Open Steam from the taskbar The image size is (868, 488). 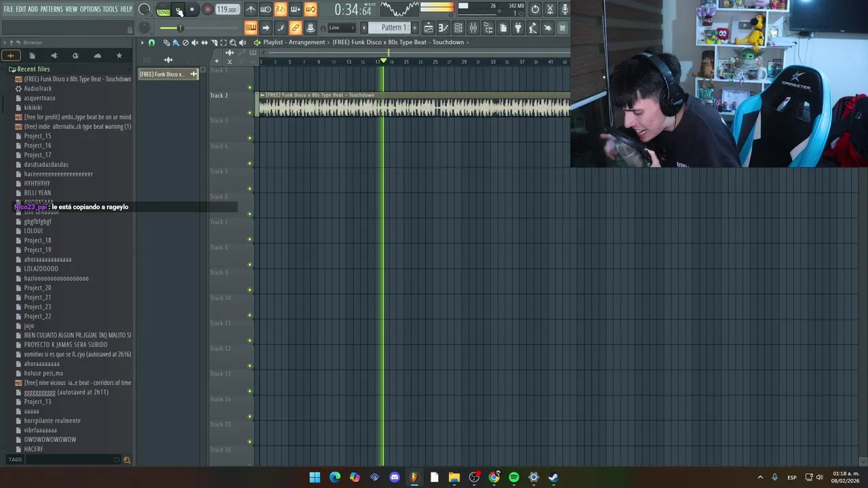click(x=553, y=477)
